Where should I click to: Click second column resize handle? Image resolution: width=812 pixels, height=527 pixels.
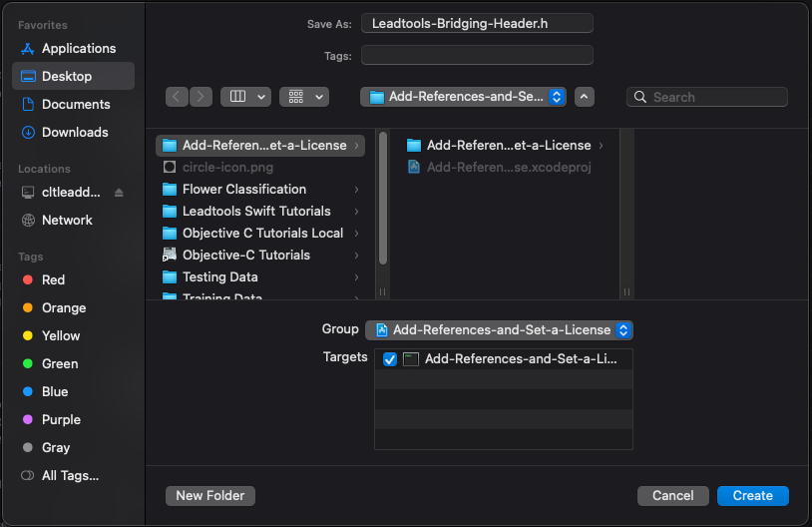627,291
